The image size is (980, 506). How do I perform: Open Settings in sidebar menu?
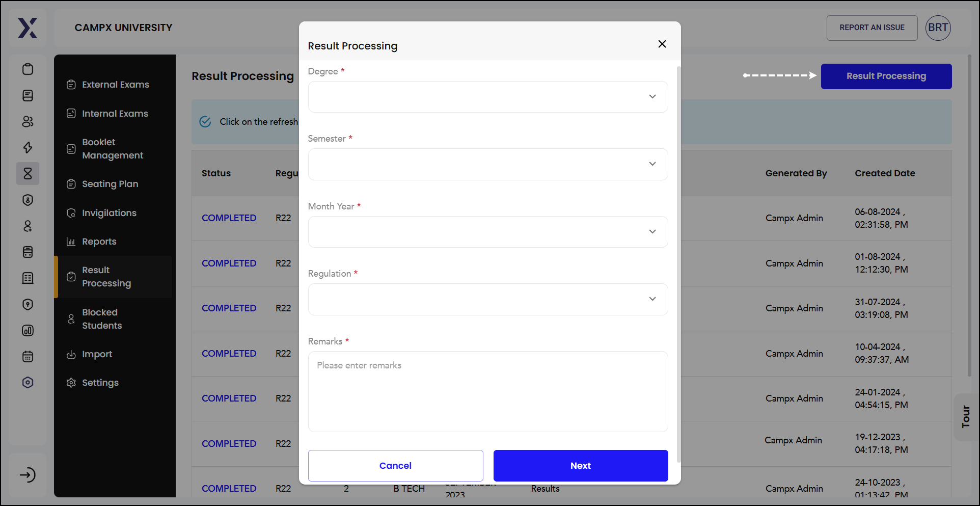pos(115,383)
